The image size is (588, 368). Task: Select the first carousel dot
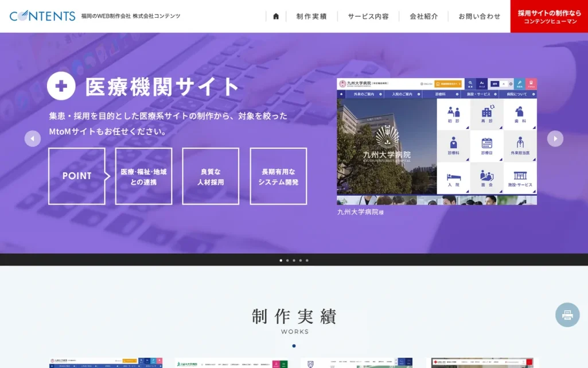(x=281, y=260)
